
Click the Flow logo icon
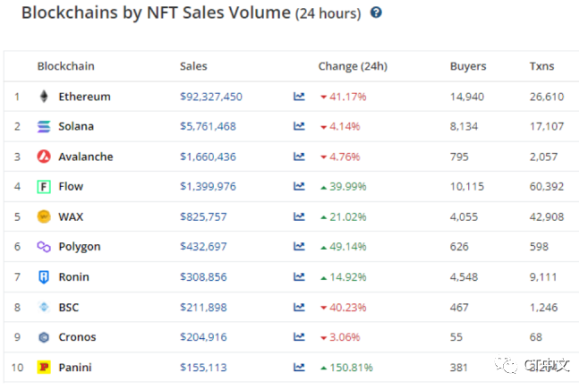pyautogui.click(x=44, y=186)
